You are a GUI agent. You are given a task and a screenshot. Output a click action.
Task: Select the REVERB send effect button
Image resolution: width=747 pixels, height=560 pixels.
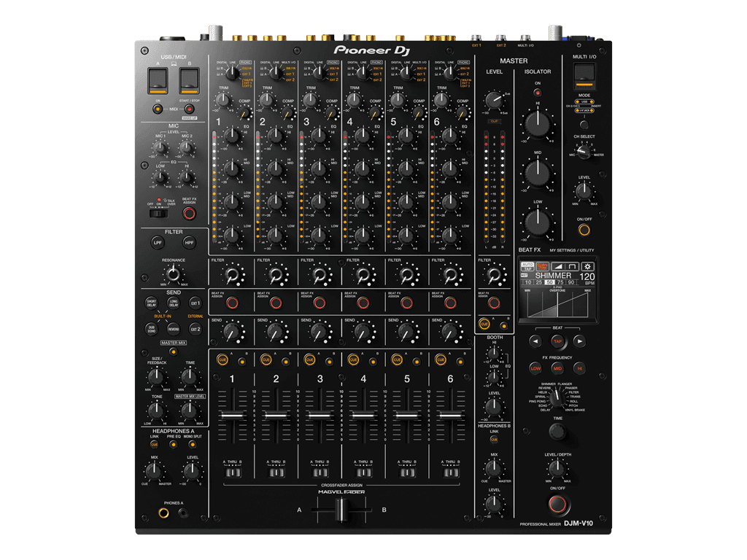174,329
